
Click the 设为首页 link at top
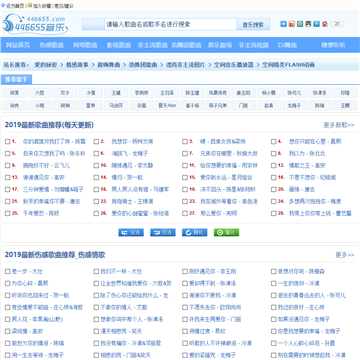(x=16, y=6)
